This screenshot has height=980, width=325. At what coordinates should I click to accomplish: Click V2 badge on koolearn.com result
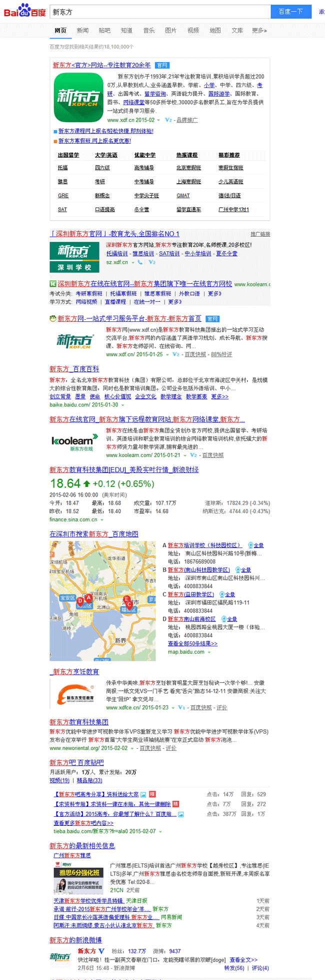click(193, 455)
